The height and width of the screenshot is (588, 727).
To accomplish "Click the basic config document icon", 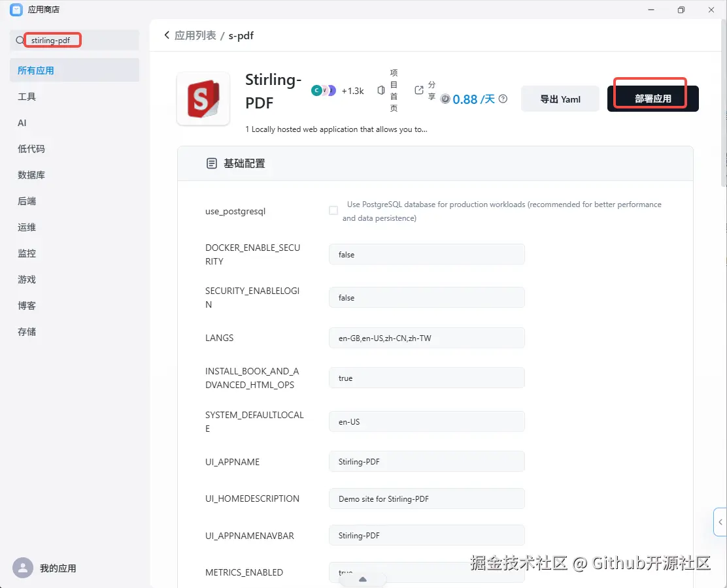I will 211,163.
